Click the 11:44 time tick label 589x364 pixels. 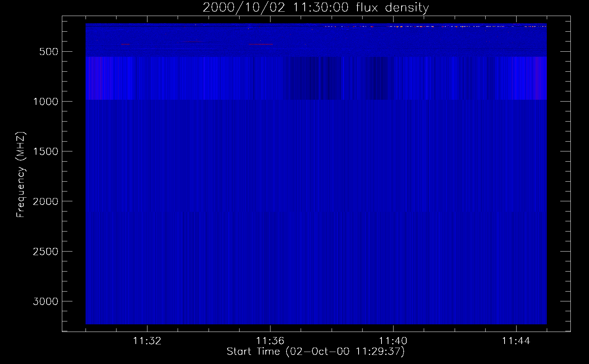click(x=516, y=341)
